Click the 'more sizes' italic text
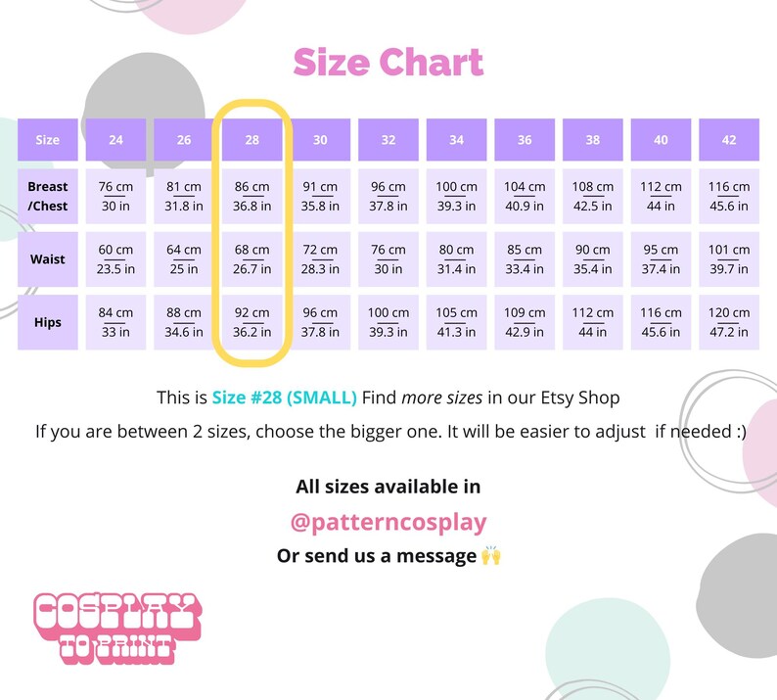 [x=441, y=397]
